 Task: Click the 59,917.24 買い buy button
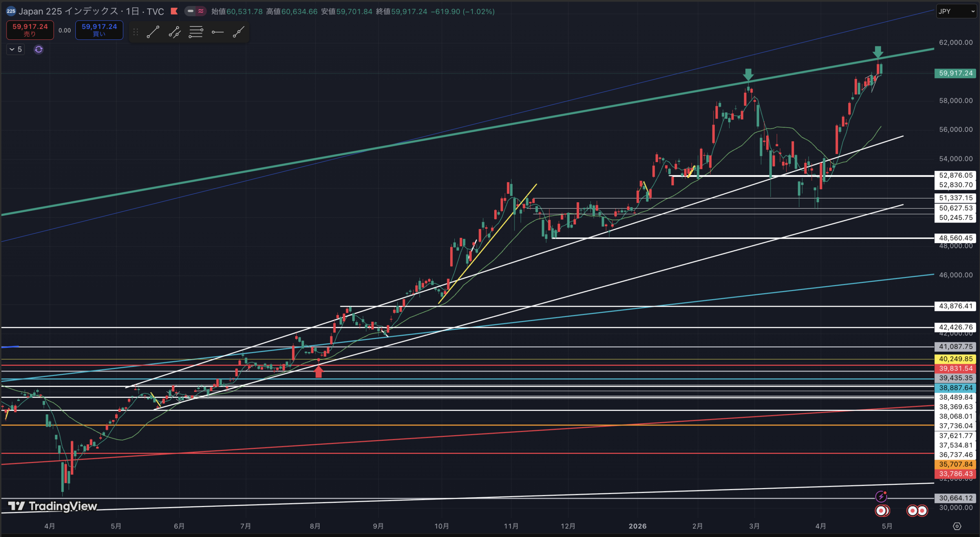coord(99,30)
